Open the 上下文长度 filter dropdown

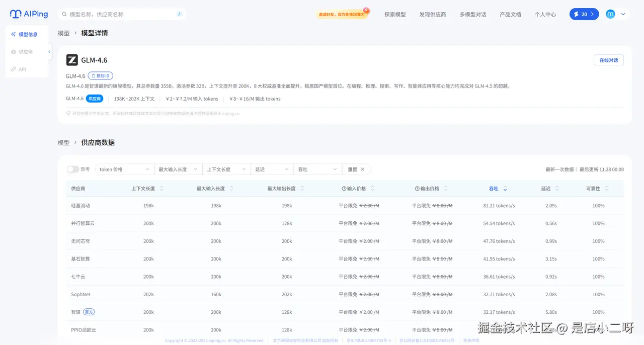226,169
